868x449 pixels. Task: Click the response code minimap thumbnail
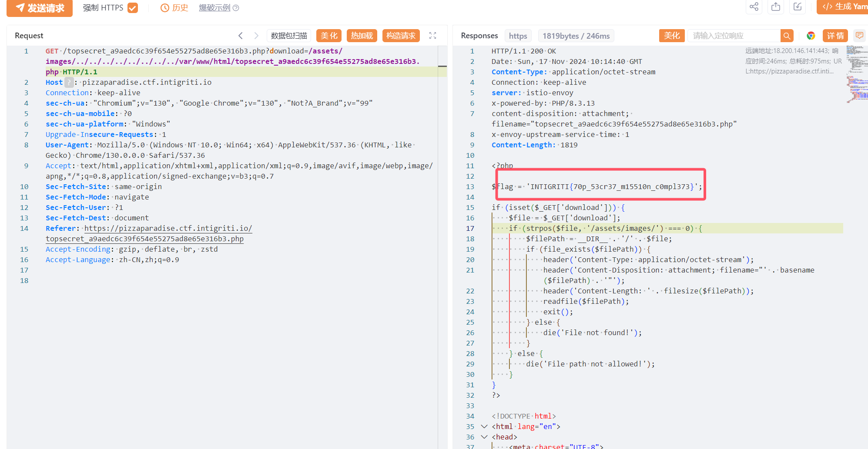tap(857, 74)
